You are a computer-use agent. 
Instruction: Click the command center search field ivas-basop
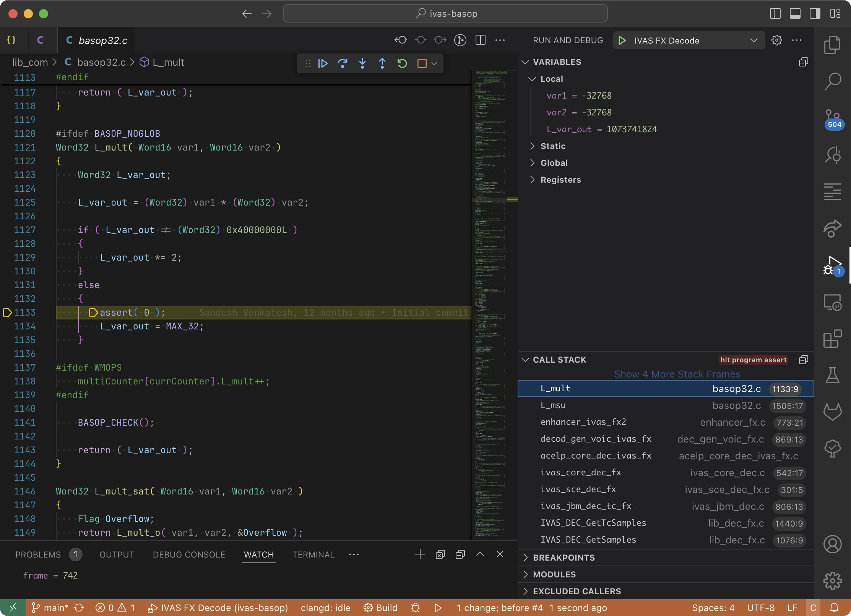(445, 14)
